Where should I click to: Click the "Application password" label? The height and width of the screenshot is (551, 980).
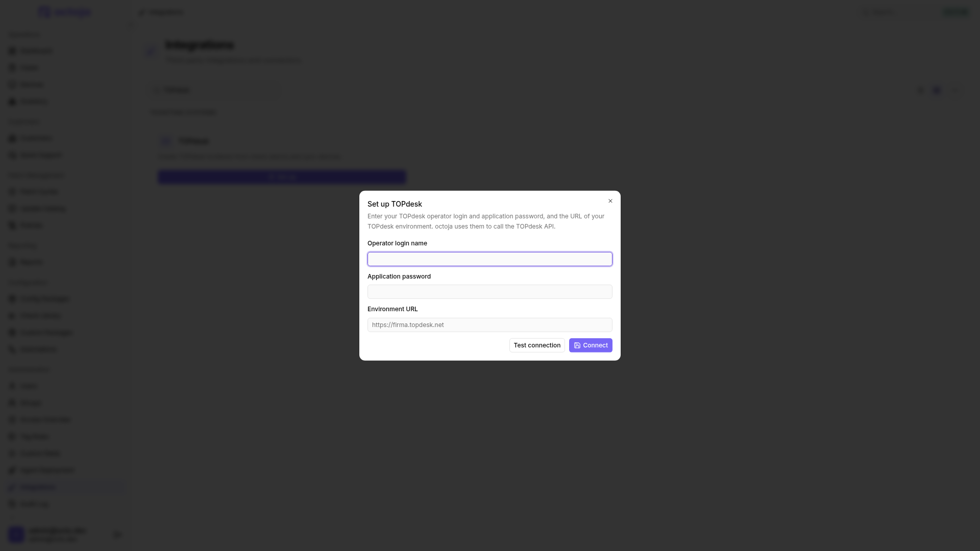coord(399,277)
